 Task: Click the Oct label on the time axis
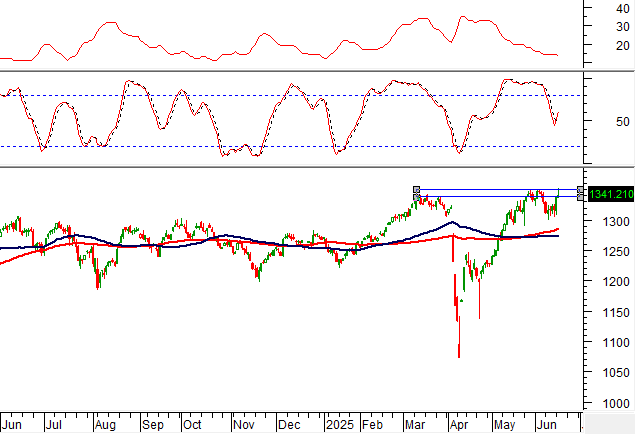(x=192, y=425)
